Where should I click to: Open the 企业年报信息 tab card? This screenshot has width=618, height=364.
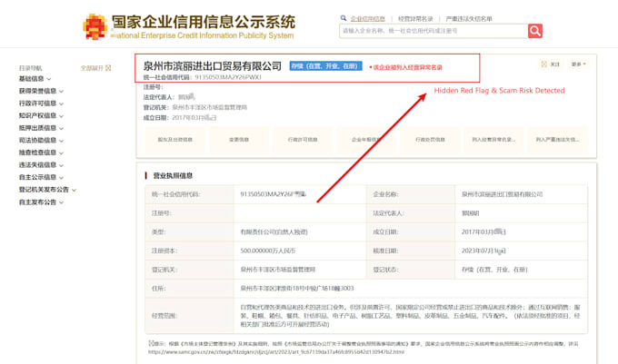[x=366, y=139]
